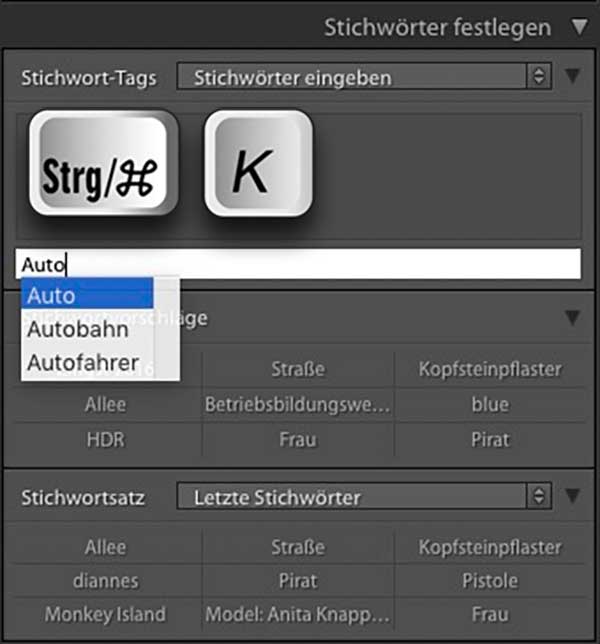This screenshot has width=600, height=644.
Task: Collapse the Stichwörter festlegen panel
Action: pos(579,28)
